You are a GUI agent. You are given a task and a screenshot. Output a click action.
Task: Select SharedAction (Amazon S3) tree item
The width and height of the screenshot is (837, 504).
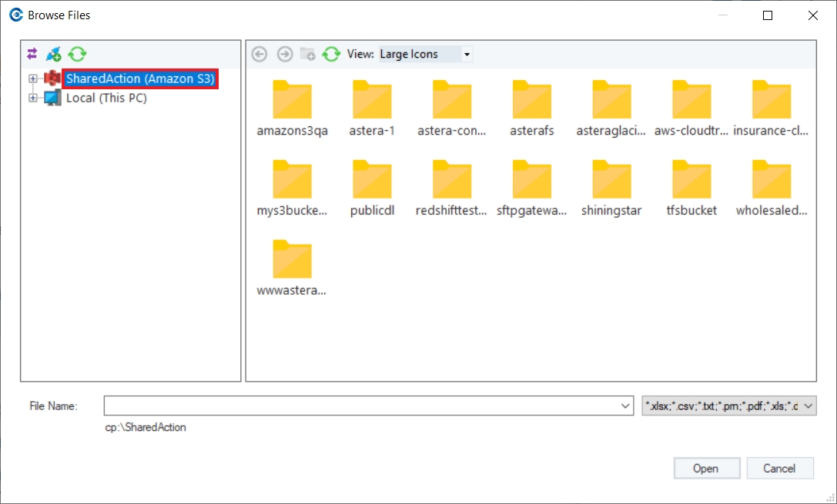coord(140,78)
